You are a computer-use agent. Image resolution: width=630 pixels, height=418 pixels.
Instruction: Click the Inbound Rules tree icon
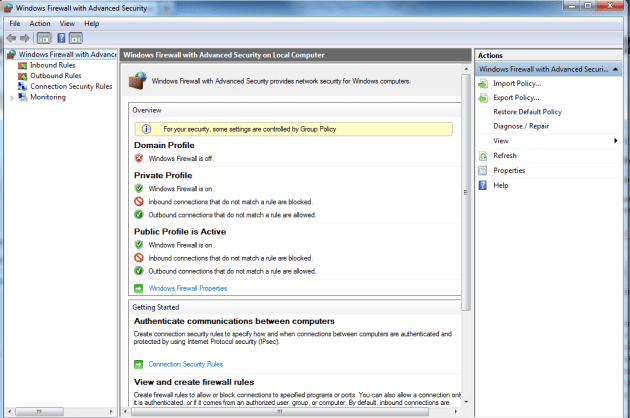tap(22, 66)
